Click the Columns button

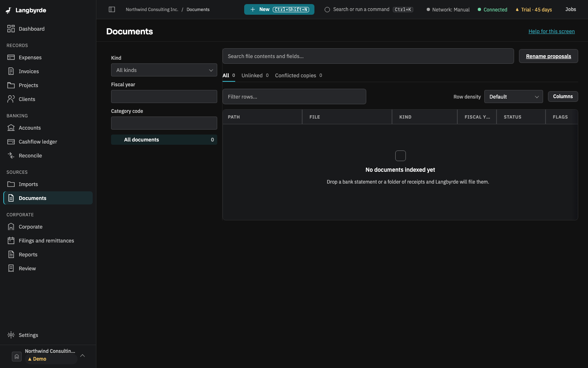[x=563, y=96]
